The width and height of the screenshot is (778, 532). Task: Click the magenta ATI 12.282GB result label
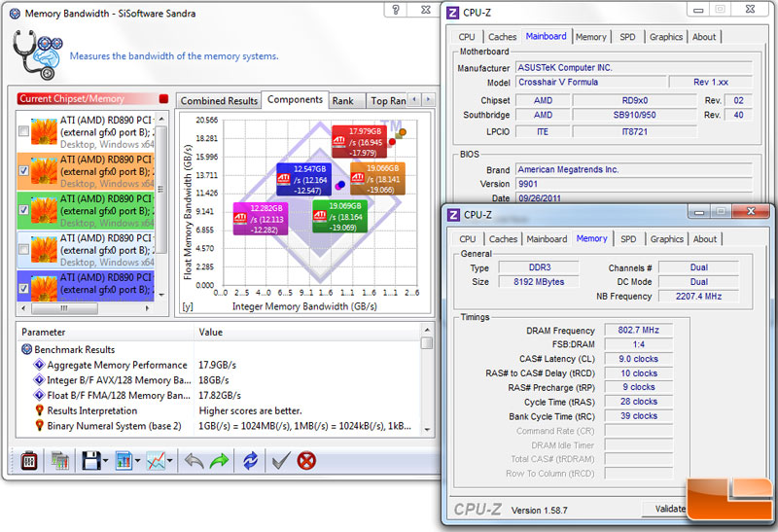click(x=261, y=219)
